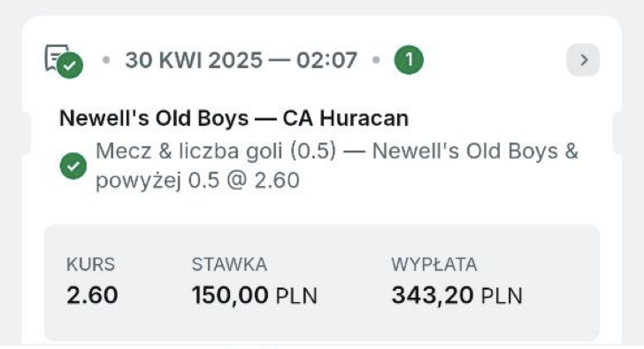Image resolution: width=644 pixels, height=349 pixels.
Task: Click the STAWKA label
Action: (230, 264)
